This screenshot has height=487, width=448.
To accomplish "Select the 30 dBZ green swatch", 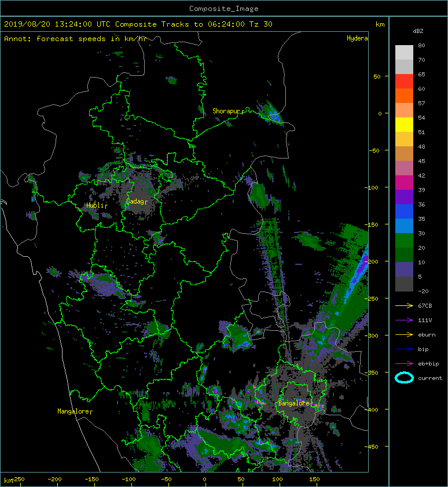I will [404, 240].
